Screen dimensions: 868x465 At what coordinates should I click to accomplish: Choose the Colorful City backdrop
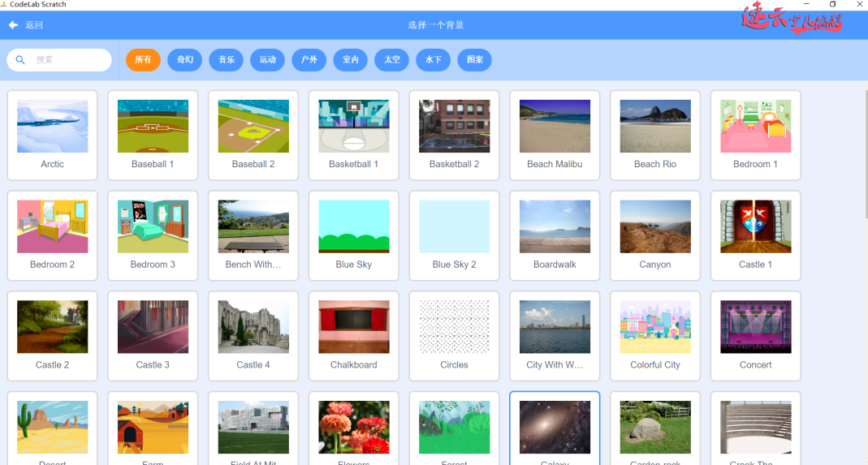(655, 336)
